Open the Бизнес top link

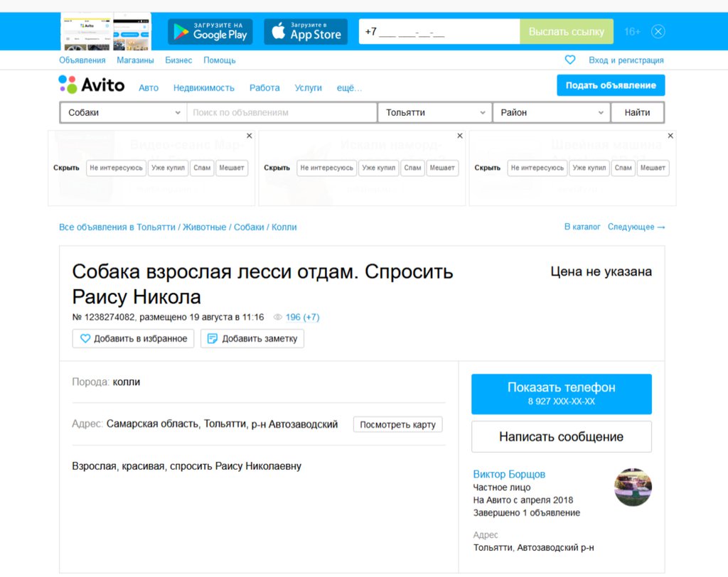[178, 60]
